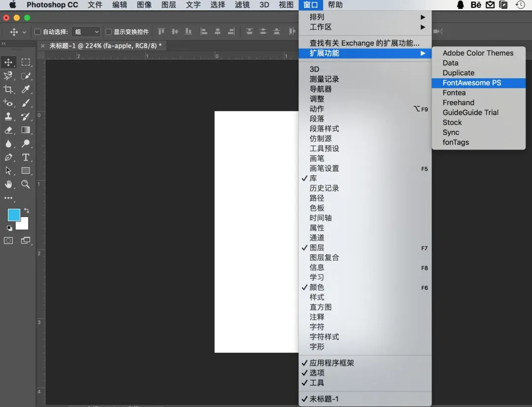The width and height of the screenshot is (532, 407).
Task: Select the History Brush tool
Action: [x=26, y=116]
